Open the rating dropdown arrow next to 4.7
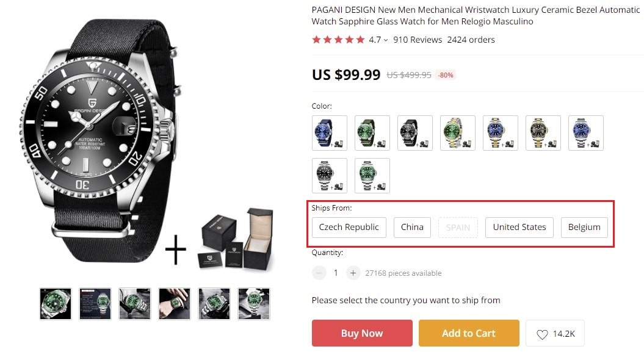644x363 pixels. click(386, 40)
